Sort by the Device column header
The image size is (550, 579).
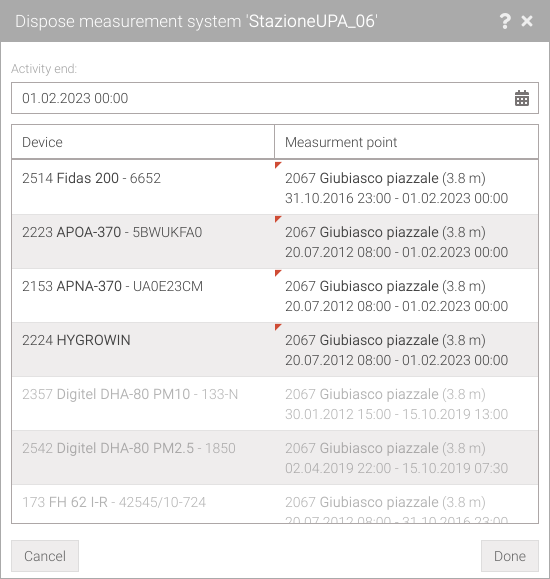click(x=143, y=142)
